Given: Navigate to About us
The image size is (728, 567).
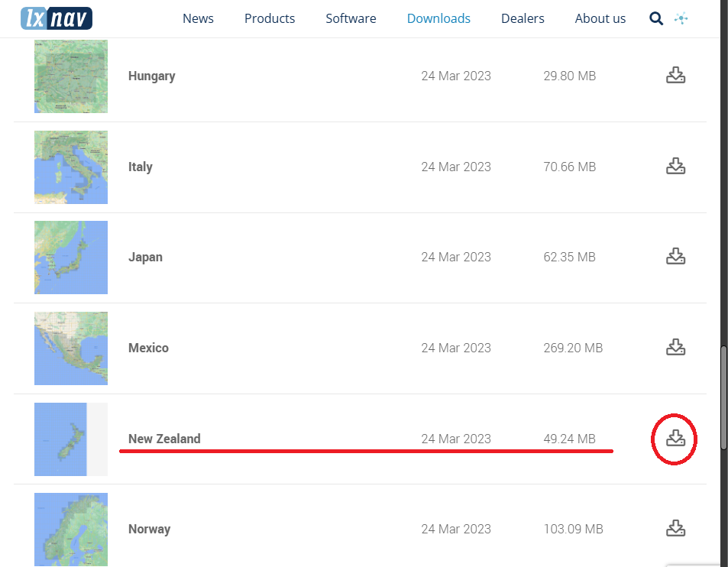Looking at the screenshot, I should click(x=600, y=18).
